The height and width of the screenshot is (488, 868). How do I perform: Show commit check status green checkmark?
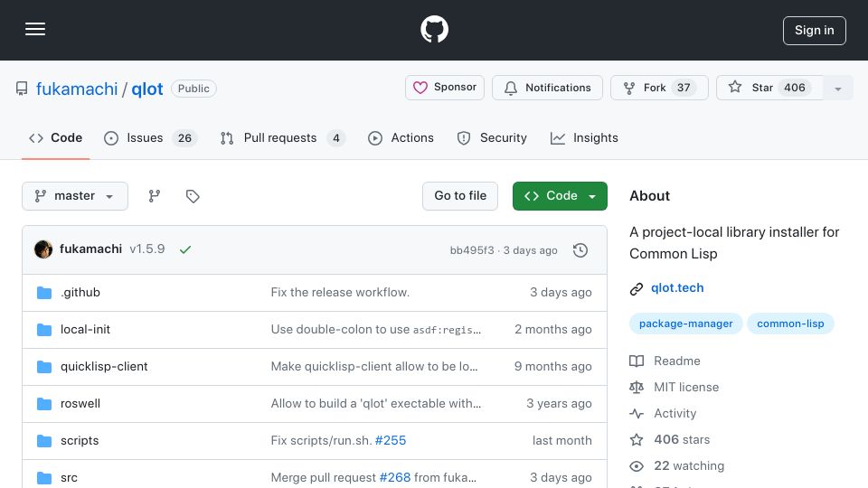coord(184,249)
